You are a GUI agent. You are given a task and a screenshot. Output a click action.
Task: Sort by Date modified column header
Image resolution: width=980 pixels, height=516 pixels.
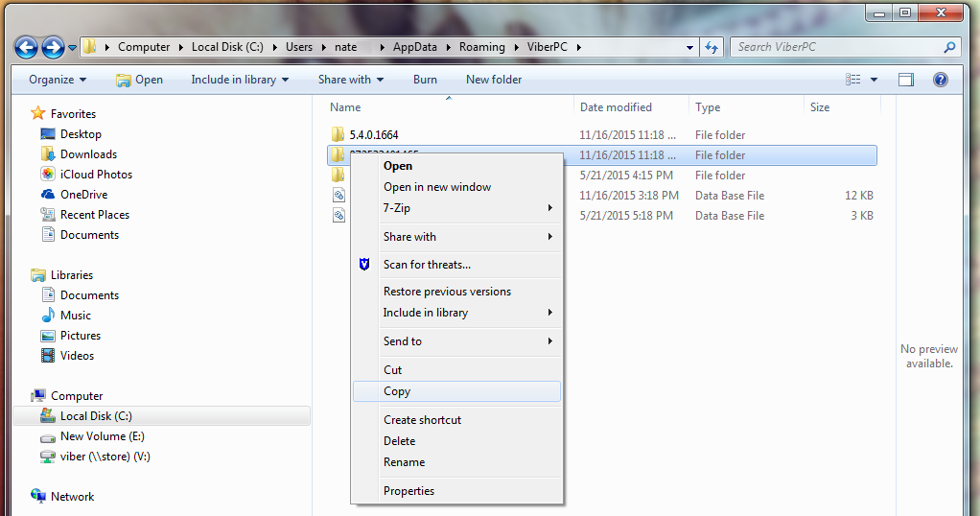pos(616,107)
